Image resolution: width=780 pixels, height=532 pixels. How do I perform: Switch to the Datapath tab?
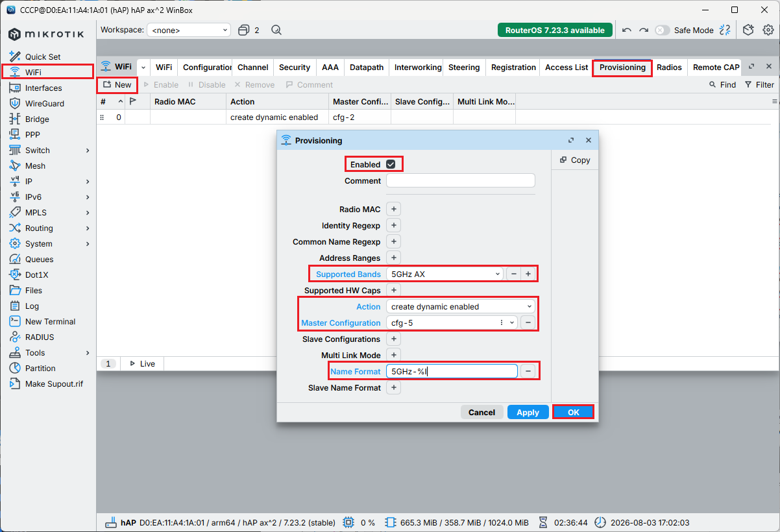(x=367, y=67)
